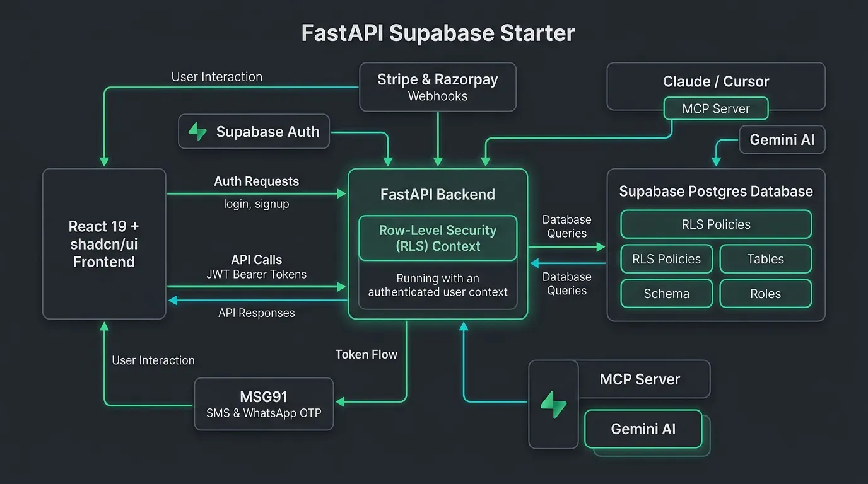Select the Tables box
Screen dimensions: 868x484
pos(766,259)
